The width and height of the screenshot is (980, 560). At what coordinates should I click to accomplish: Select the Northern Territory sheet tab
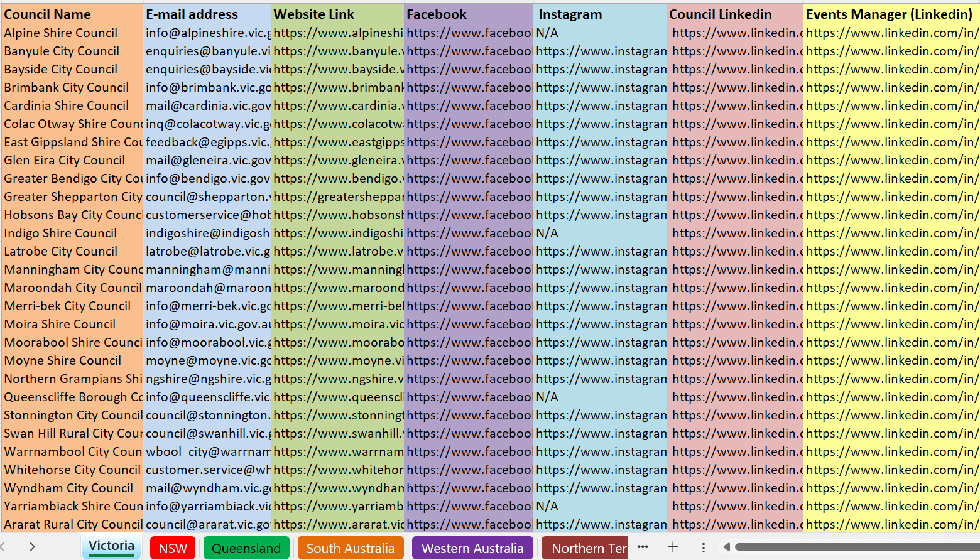pyautogui.click(x=585, y=548)
